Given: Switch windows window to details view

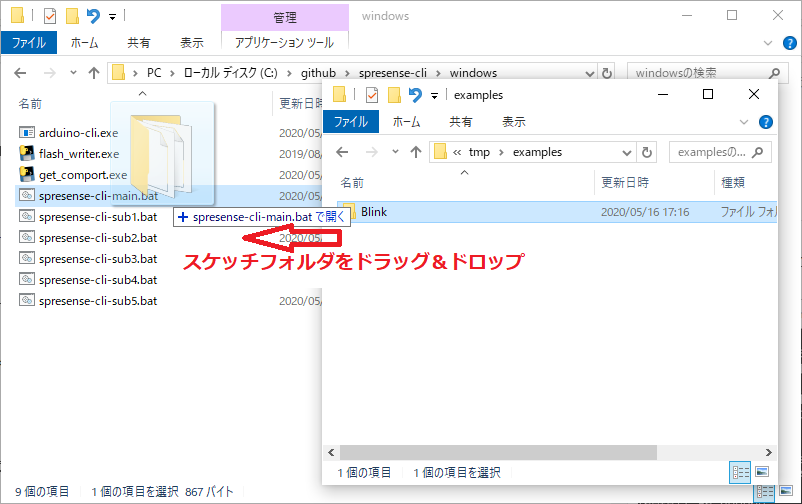Looking at the screenshot, I should 765,492.
